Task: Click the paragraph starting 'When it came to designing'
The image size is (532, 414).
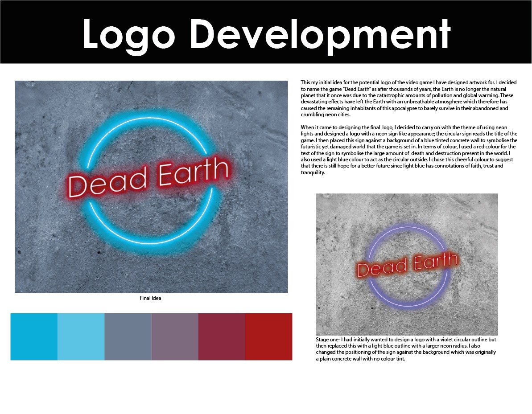Action: (409, 150)
